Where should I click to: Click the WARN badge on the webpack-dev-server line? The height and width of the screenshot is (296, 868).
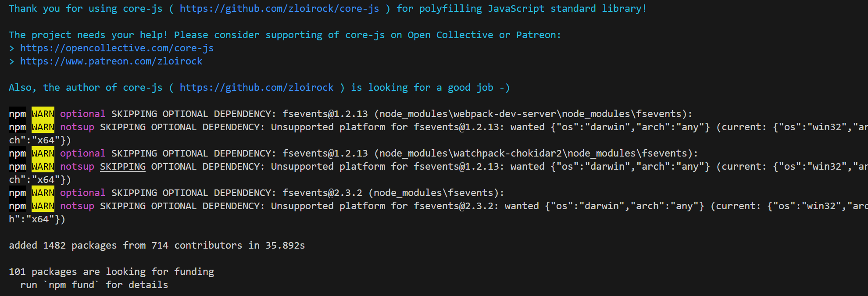point(43,114)
